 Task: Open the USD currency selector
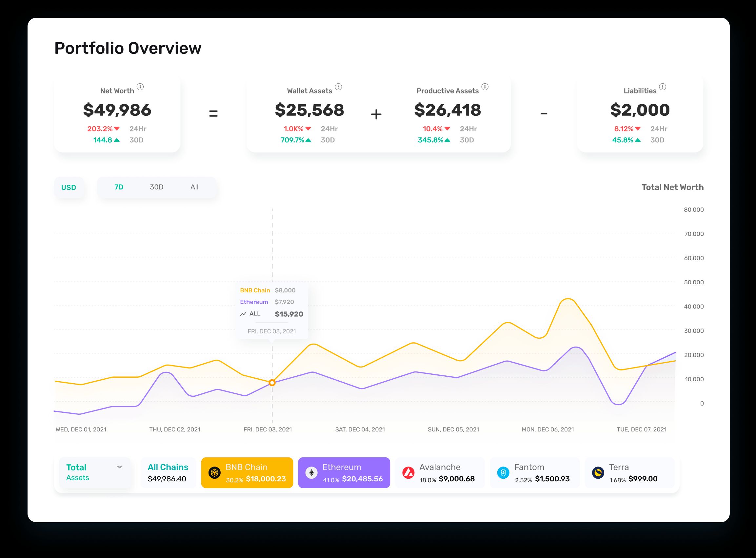[69, 188]
